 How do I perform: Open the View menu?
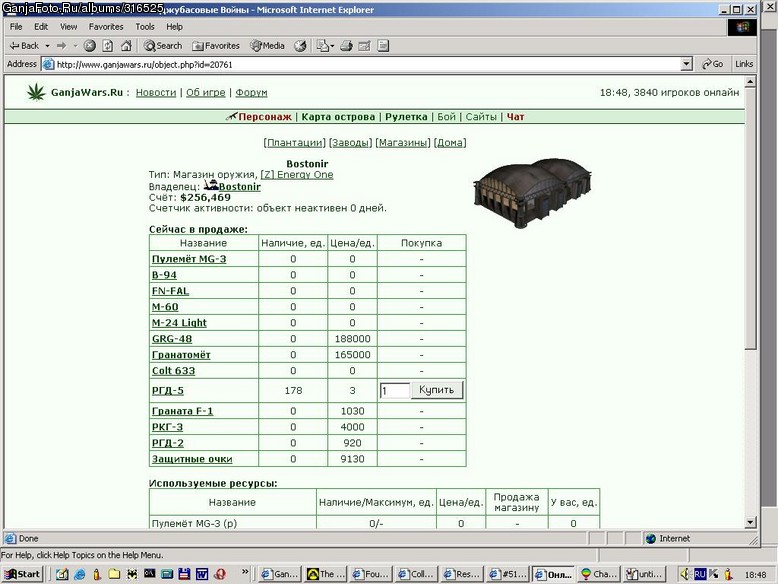(68, 27)
